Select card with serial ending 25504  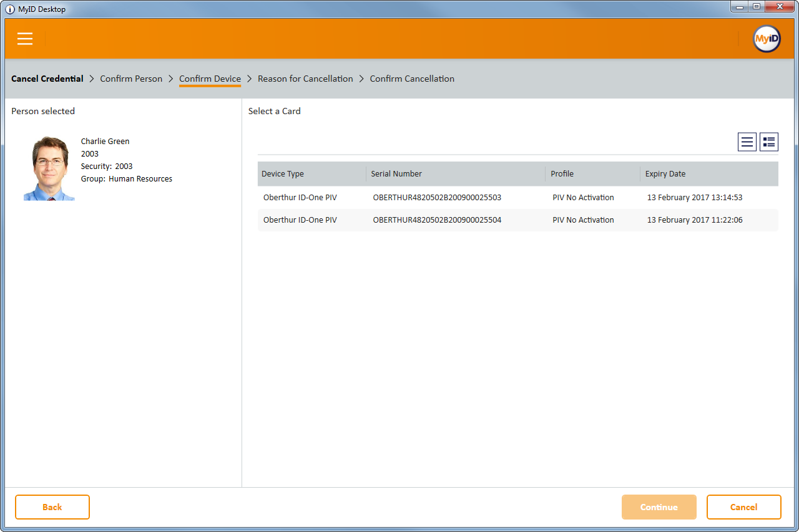[437, 220]
